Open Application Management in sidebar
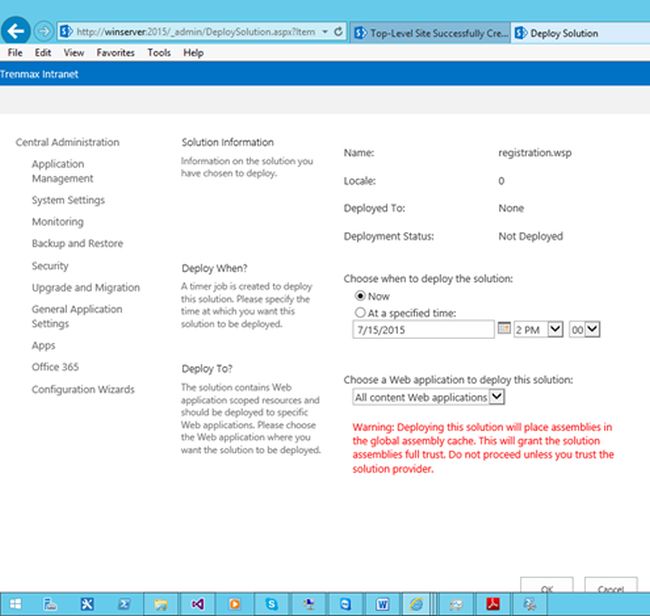Image resolution: width=650 pixels, height=616 pixels. pos(62,171)
